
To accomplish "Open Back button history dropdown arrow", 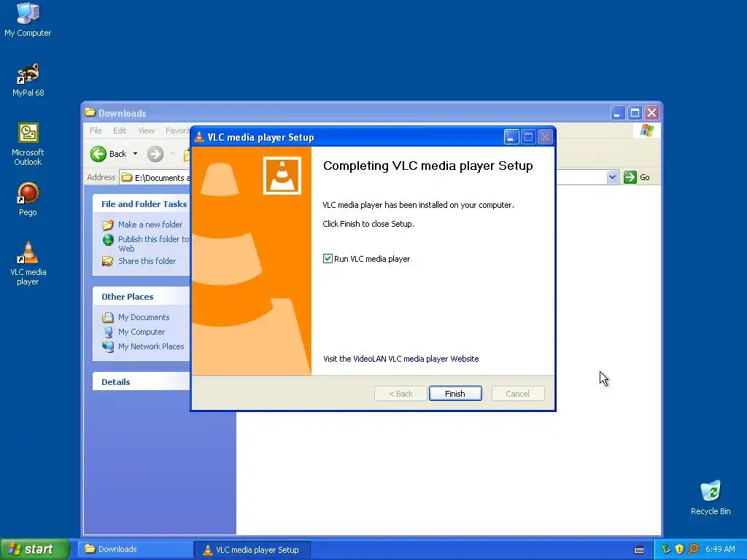I will click(x=135, y=154).
